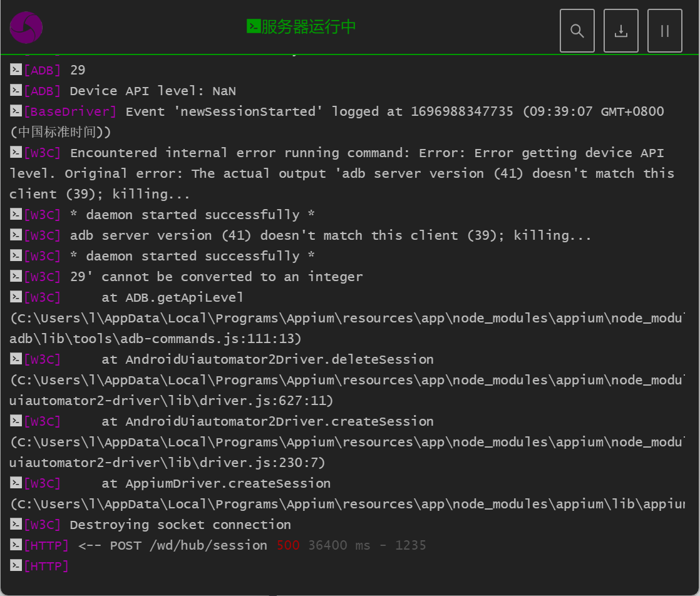
Task: Pause the server log output
Action: coord(664,31)
